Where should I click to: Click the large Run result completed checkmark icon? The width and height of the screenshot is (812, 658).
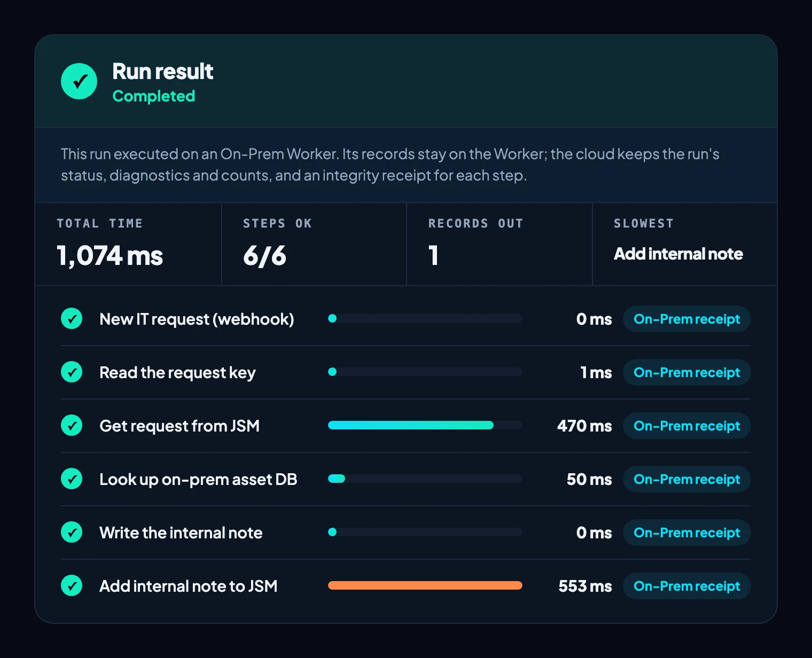pyautogui.click(x=79, y=81)
